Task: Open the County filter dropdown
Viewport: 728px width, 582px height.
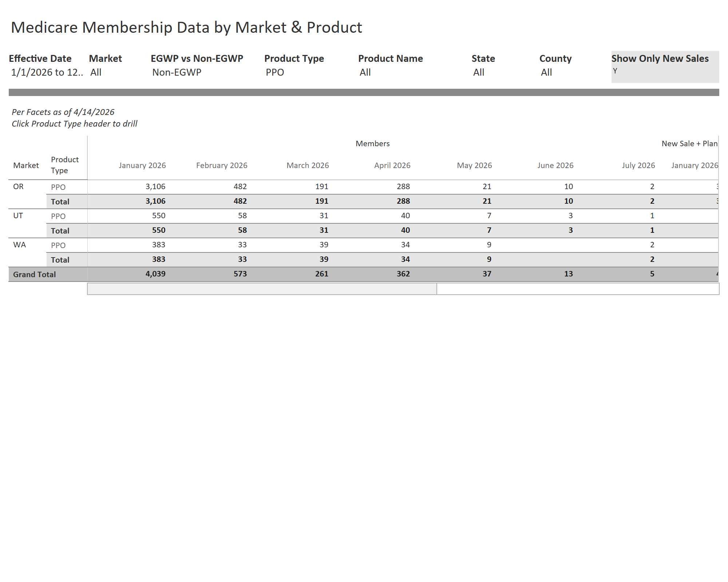Action: coord(546,72)
